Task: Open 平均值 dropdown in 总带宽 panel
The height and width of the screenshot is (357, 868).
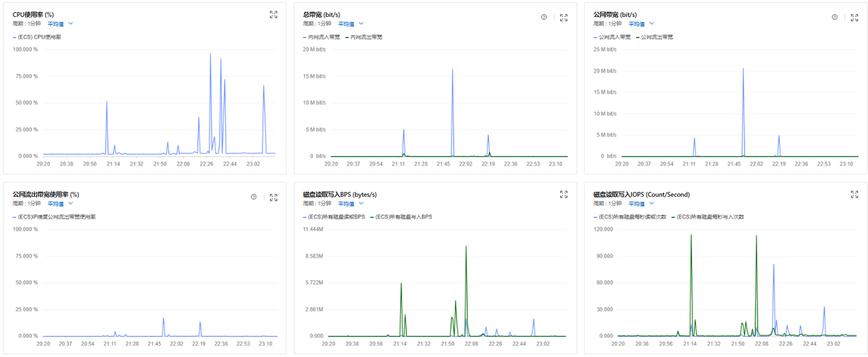Action: point(351,23)
